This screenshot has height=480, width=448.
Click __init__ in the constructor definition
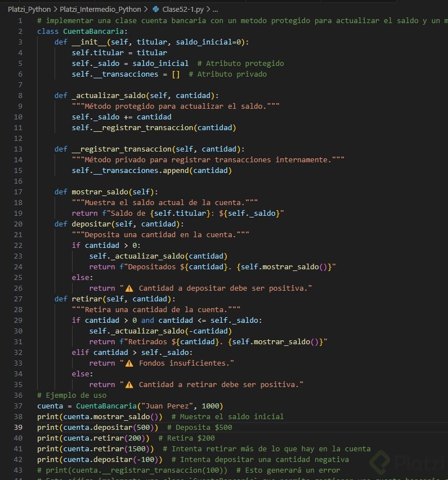click(x=89, y=42)
